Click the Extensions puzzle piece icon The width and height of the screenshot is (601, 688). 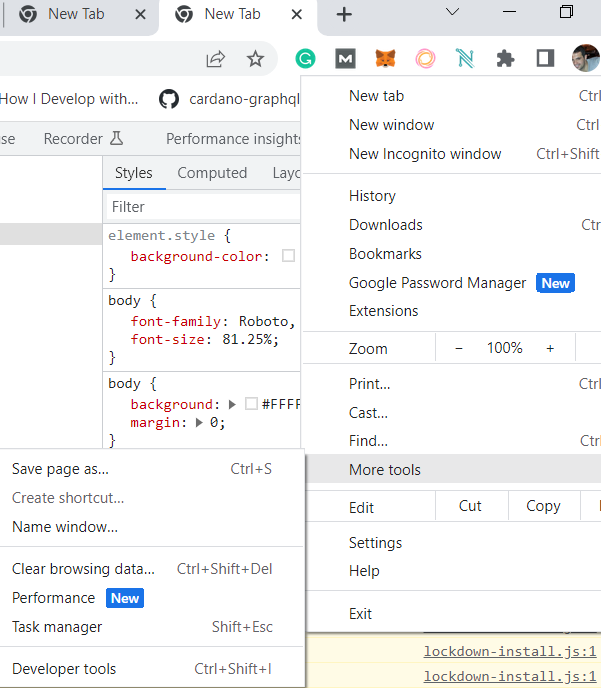click(505, 59)
